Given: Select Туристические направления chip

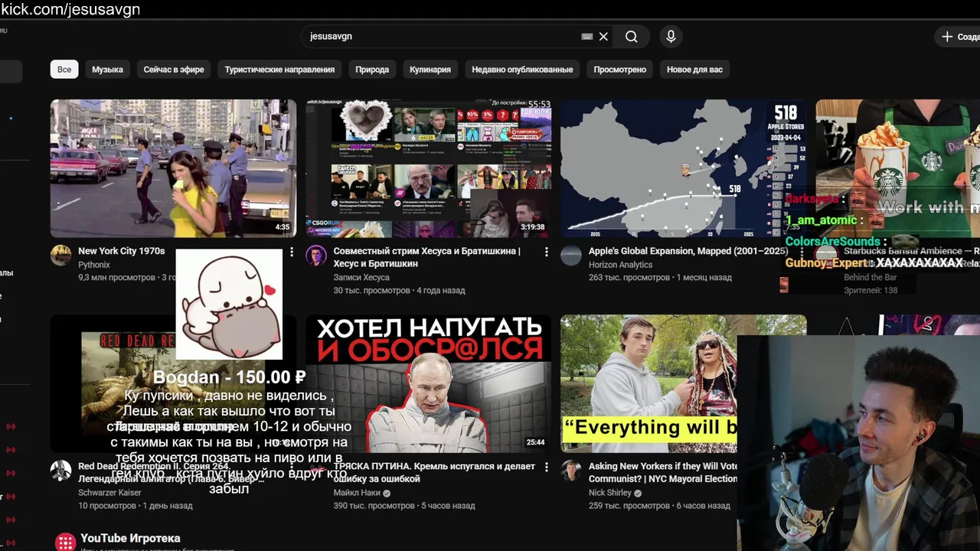Looking at the screenshot, I should 279,70.
